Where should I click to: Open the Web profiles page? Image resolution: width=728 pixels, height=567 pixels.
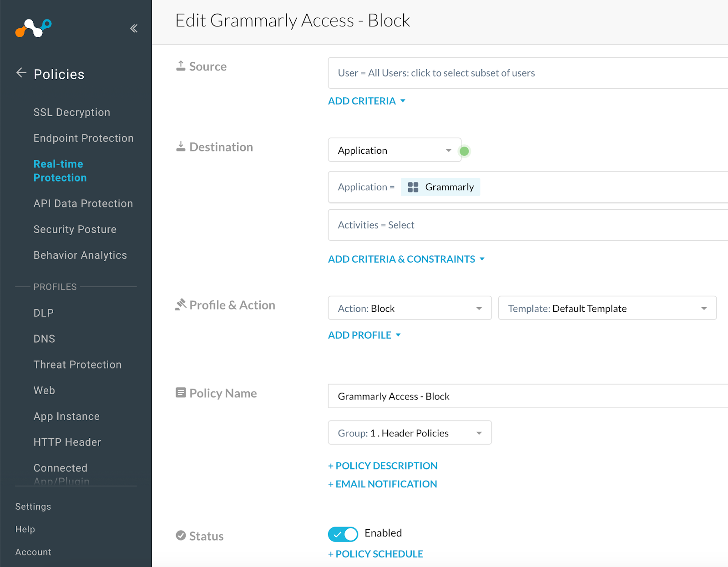tap(44, 391)
